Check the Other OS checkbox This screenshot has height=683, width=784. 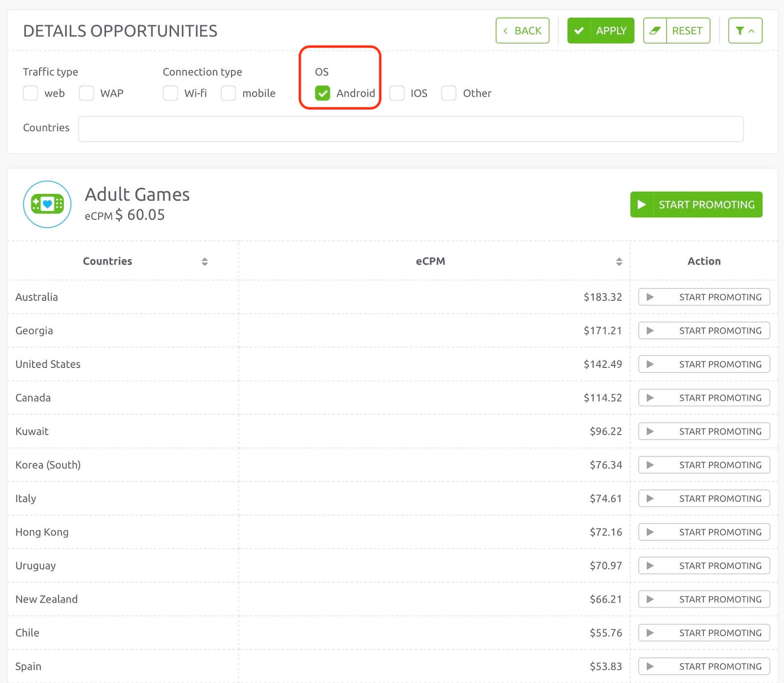pyautogui.click(x=449, y=93)
